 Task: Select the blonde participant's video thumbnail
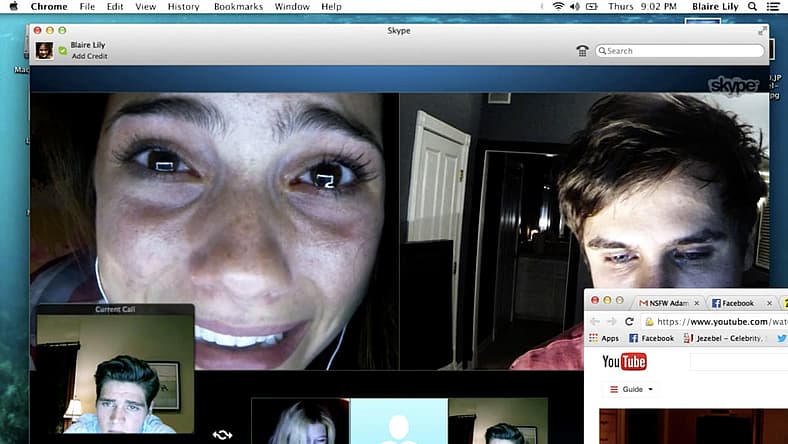click(x=301, y=421)
